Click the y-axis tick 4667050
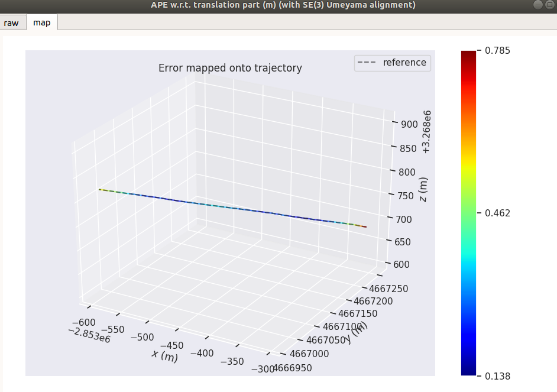 (326, 340)
